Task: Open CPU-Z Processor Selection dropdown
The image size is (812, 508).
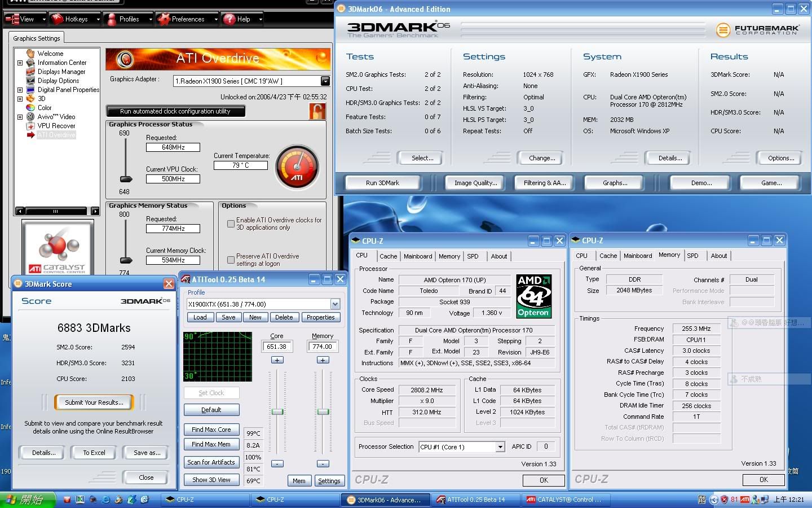Action: point(500,447)
